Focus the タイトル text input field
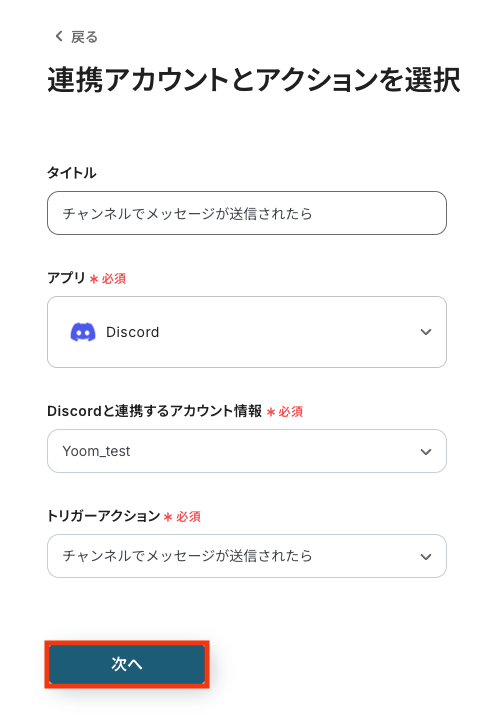Image resolution: width=487 pixels, height=715 pixels. click(x=247, y=213)
